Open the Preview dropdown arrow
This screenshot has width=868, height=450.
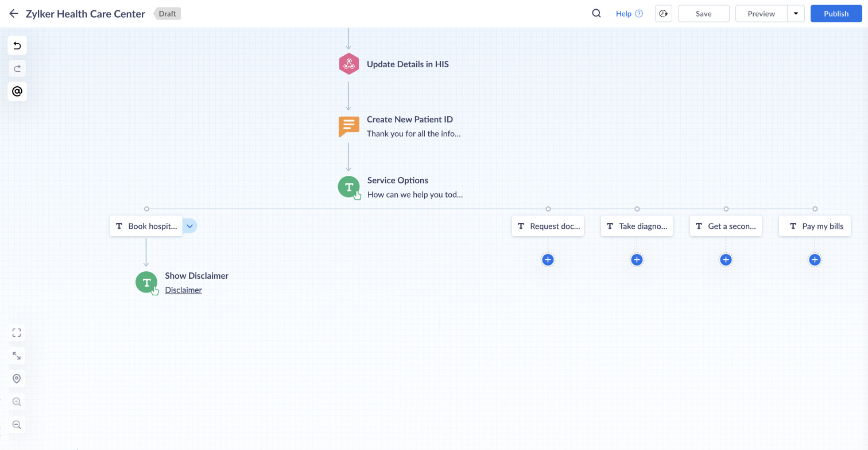[x=796, y=14]
